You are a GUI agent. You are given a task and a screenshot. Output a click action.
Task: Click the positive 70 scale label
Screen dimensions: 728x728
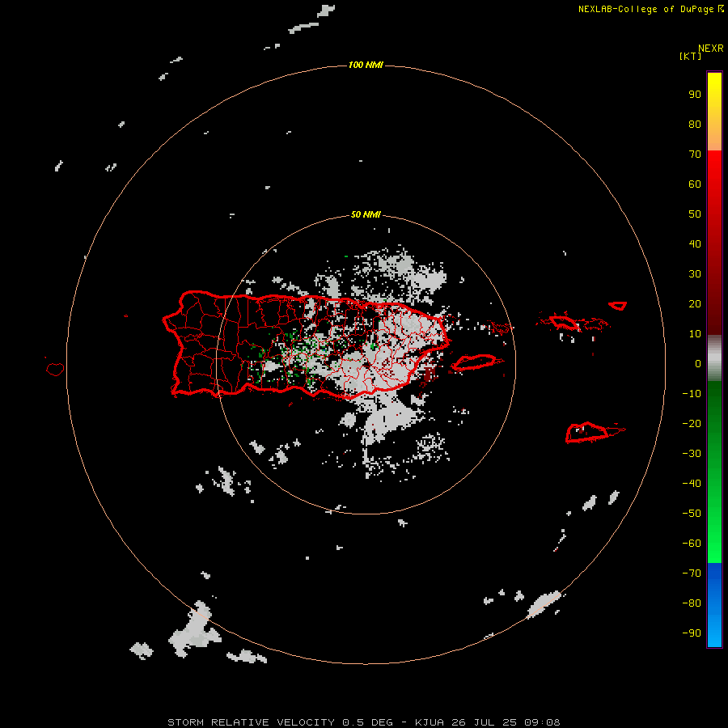[x=695, y=154]
